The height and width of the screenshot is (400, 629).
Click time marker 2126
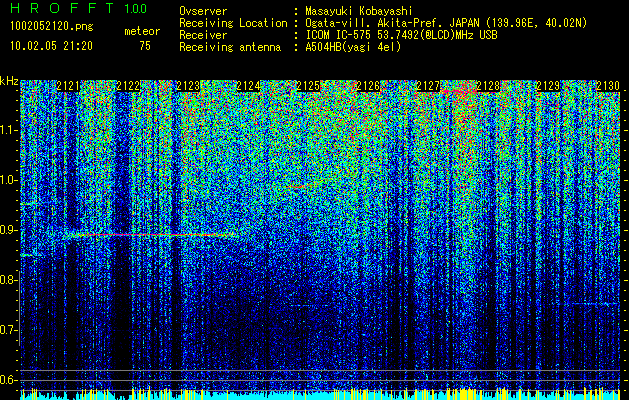(x=368, y=85)
